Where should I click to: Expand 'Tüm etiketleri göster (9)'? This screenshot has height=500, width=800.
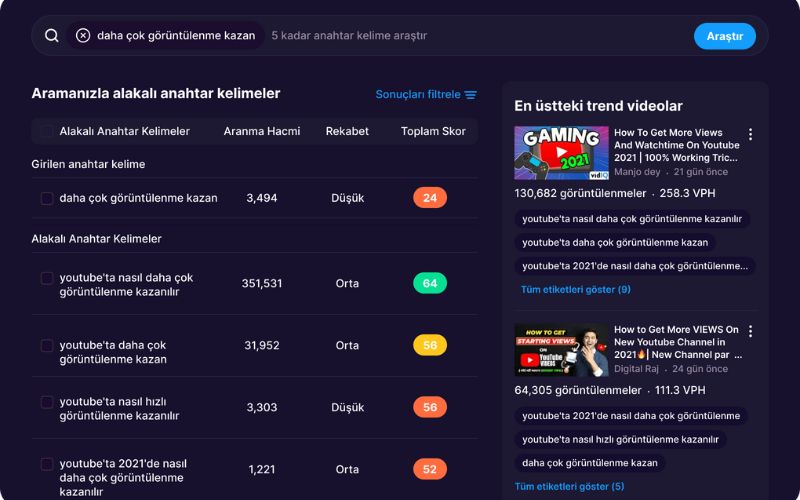coord(576,289)
